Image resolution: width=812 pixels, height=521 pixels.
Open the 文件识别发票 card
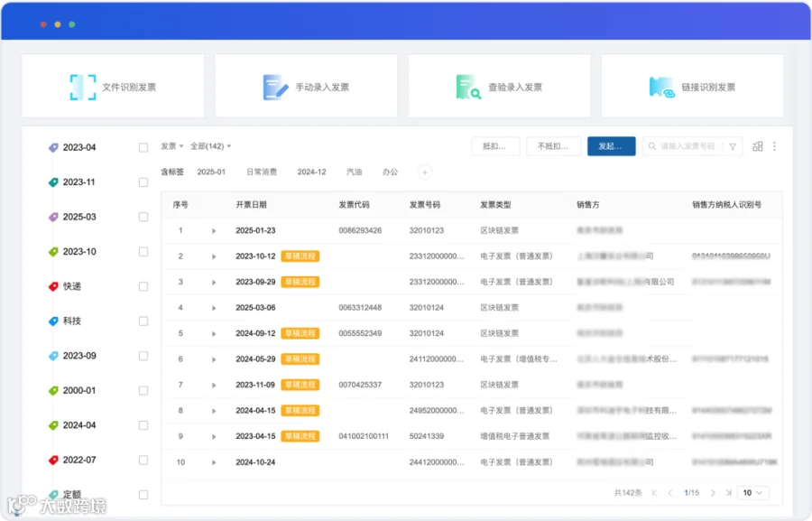click(x=113, y=86)
